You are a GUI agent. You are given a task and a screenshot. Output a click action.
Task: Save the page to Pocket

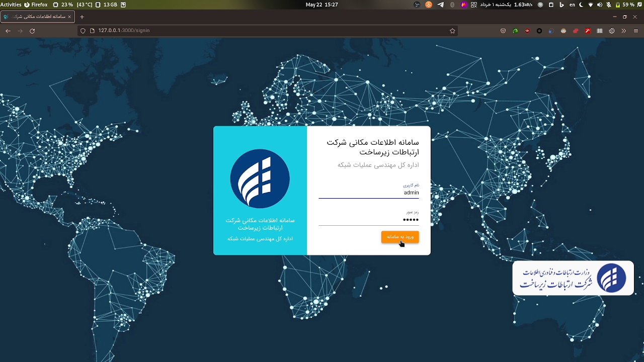(503, 31)
